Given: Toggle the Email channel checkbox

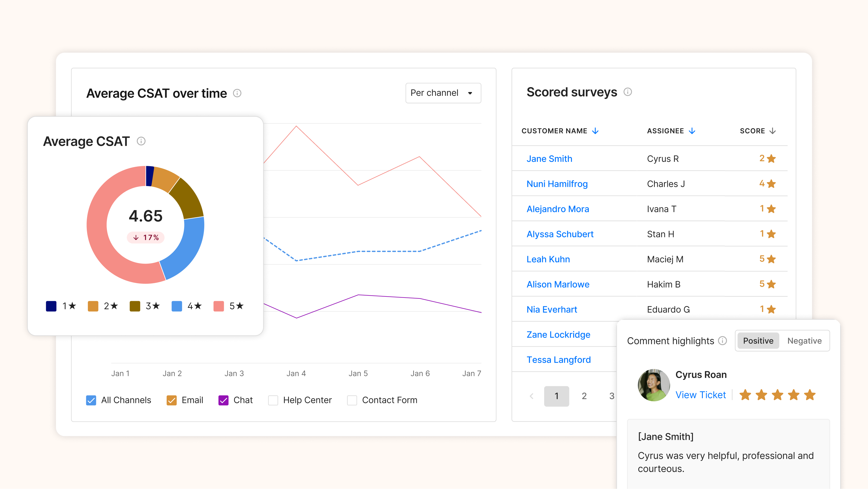Looking at the screenshot, I should click(171, 400).
